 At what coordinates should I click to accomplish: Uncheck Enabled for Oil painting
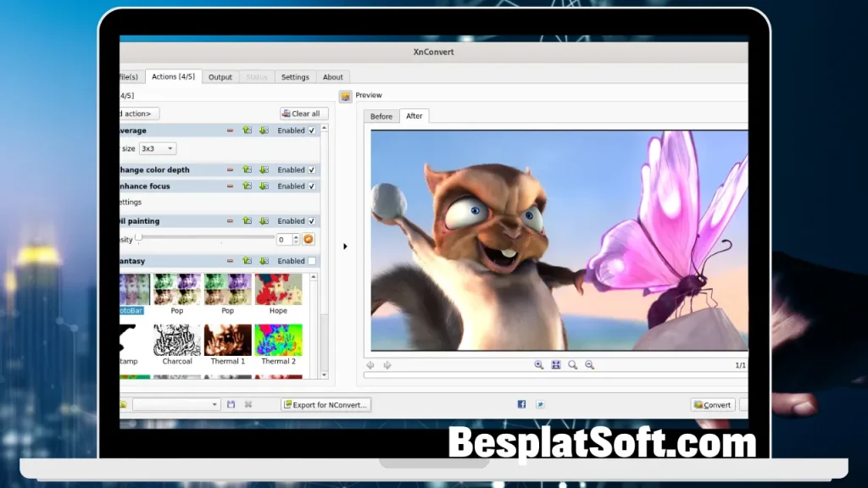pyautogui.click(x=310, y=221)
